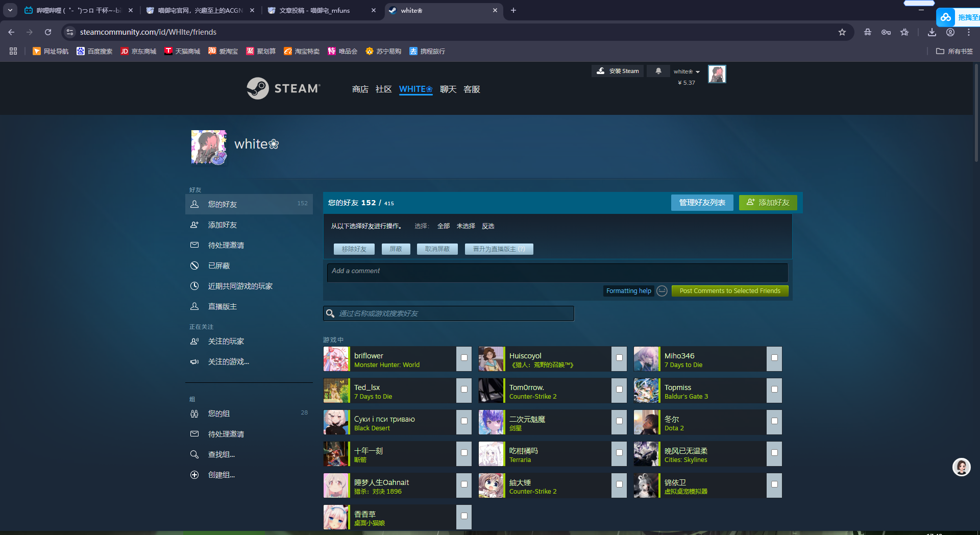980x535 pixels.
Task: Select 吃柑橘吗 friend checkbox
Action: pos(619,453)
